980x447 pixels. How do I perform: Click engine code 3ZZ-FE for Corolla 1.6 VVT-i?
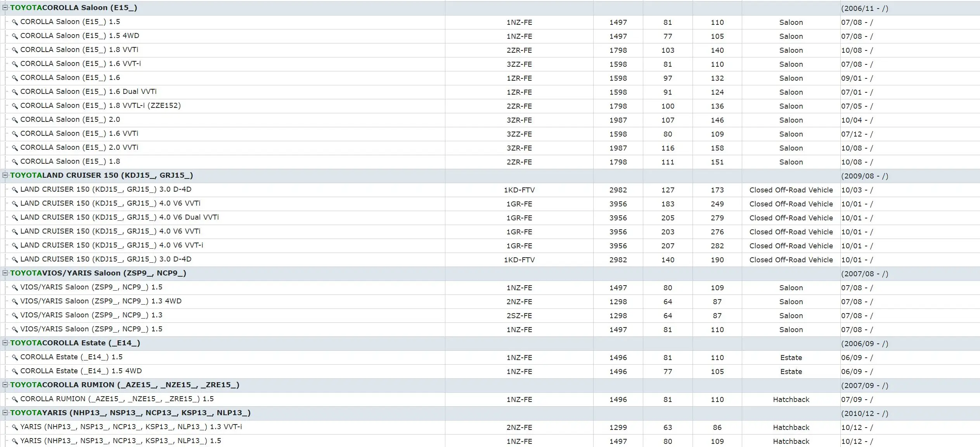coord(519,64)
